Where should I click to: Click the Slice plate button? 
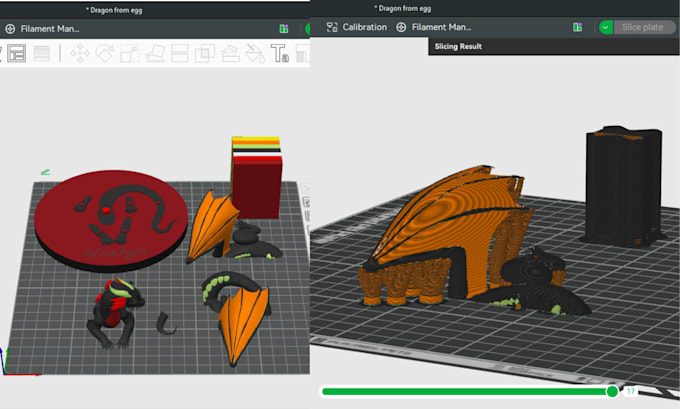(x=644, y=27)
